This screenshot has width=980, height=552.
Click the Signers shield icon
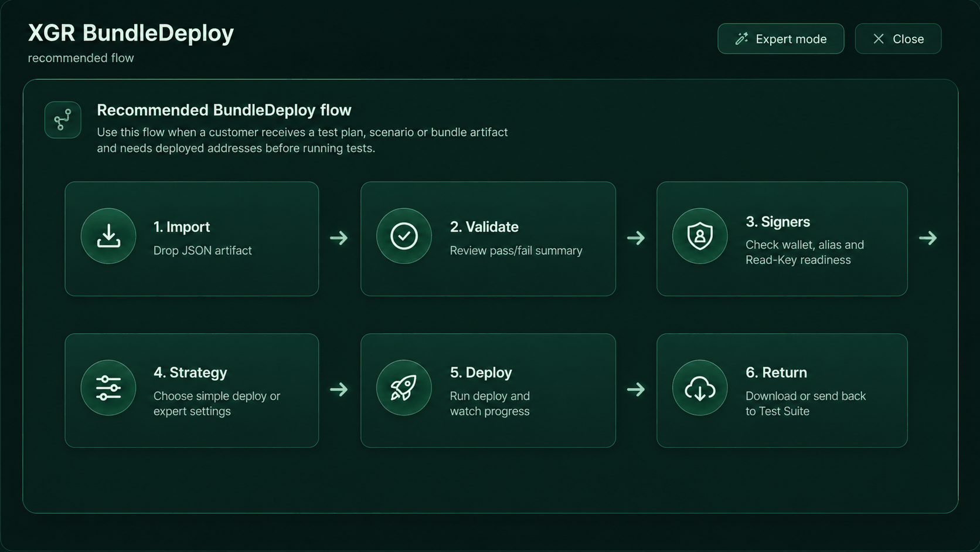[700, 236]
